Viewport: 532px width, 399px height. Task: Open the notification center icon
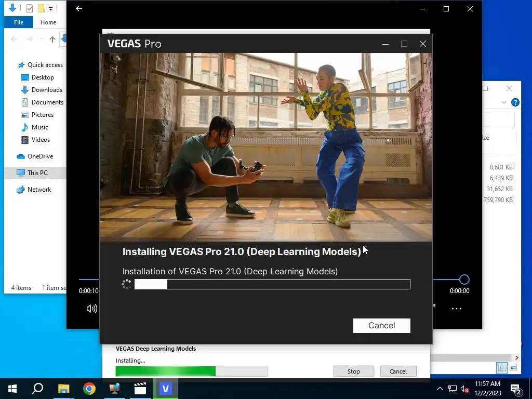516,389
